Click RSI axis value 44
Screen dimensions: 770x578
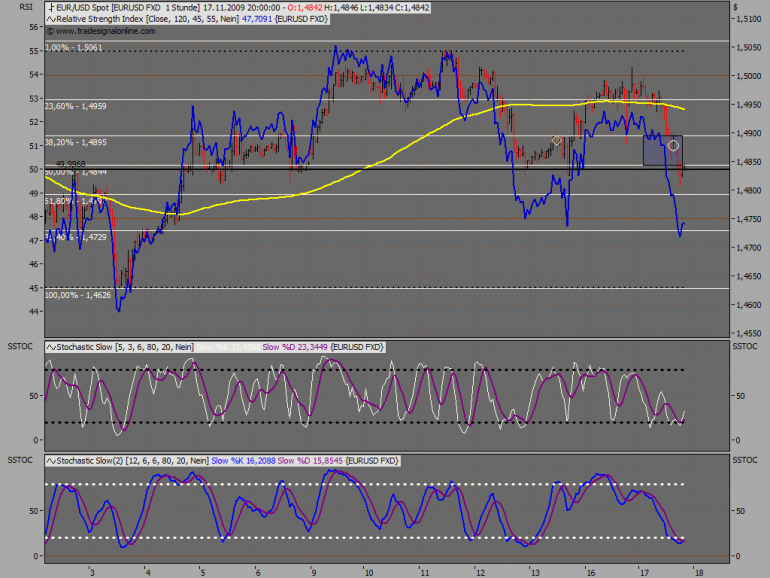34,311
